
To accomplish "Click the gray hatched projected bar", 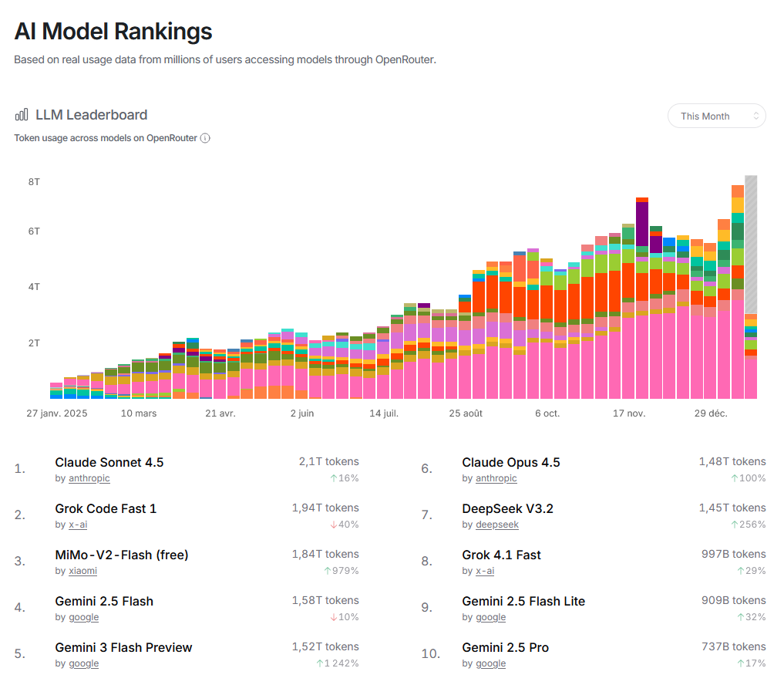I will coord(750,239).
